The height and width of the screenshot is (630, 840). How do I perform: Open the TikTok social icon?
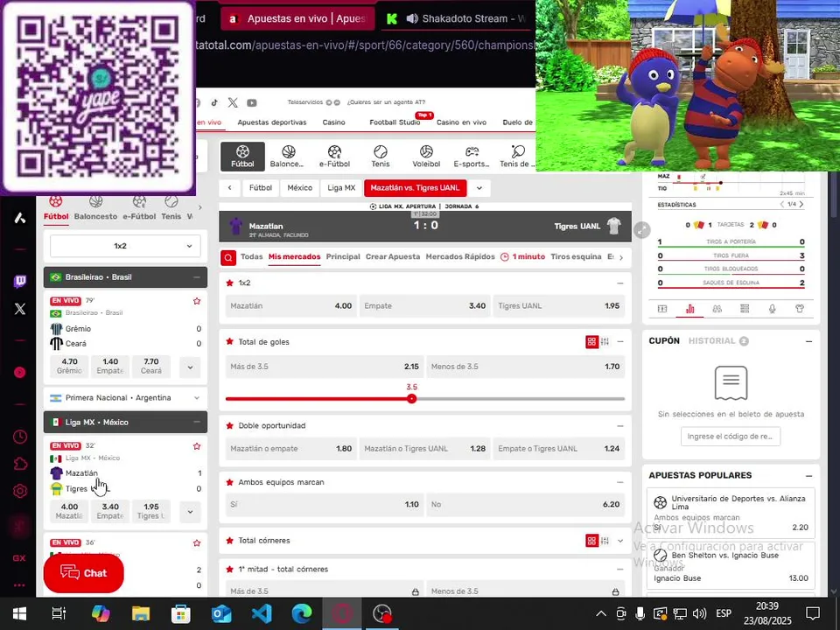213,102
